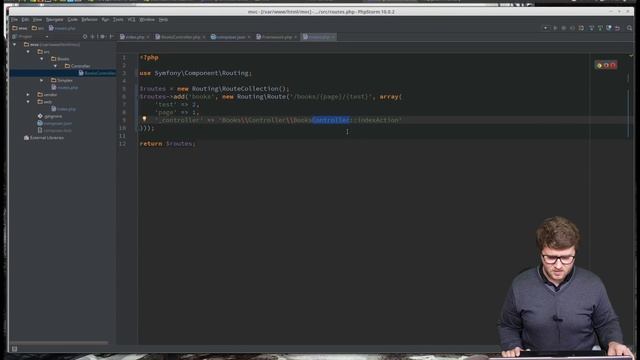Open in Opera from browser popup icons

613,65
